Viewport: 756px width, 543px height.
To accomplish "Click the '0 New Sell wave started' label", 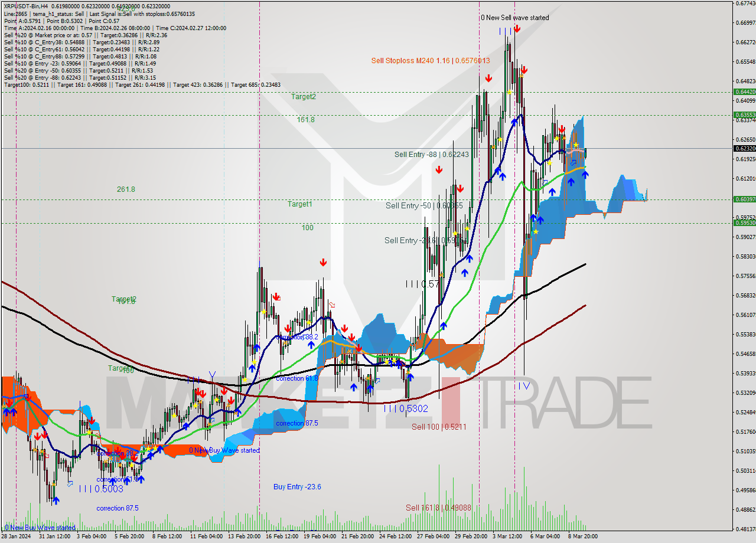I will (514, 18).
